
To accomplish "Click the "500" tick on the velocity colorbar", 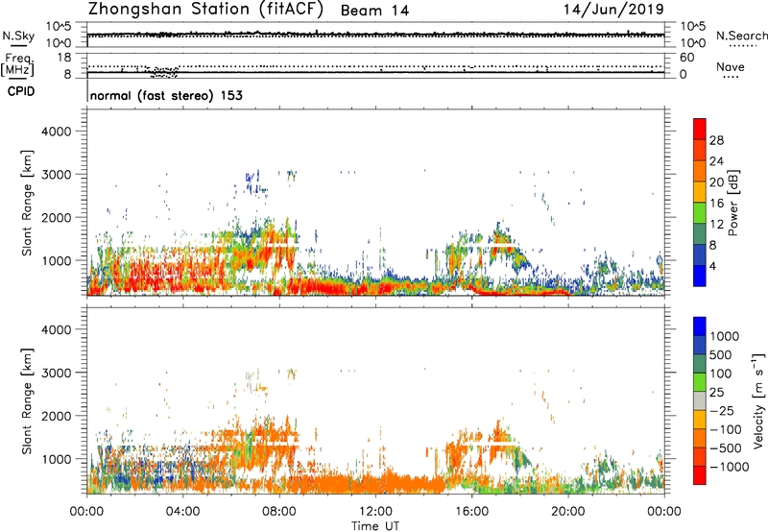I will [721, 355].
